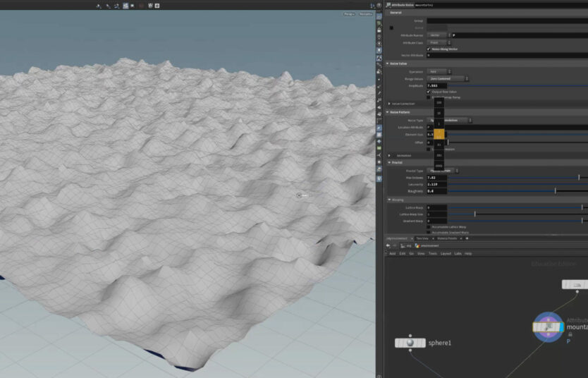Click the Roughness slider handle
The image size is (588, 378).
[555, 190]
